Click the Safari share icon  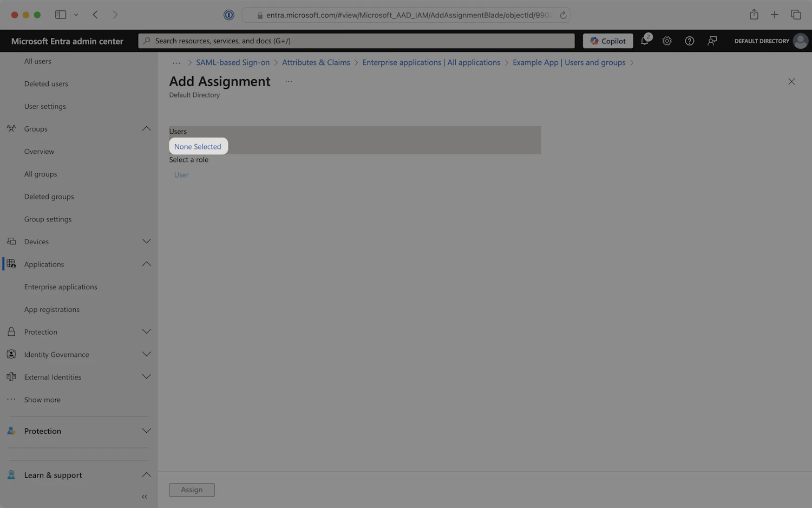[754, 15]
